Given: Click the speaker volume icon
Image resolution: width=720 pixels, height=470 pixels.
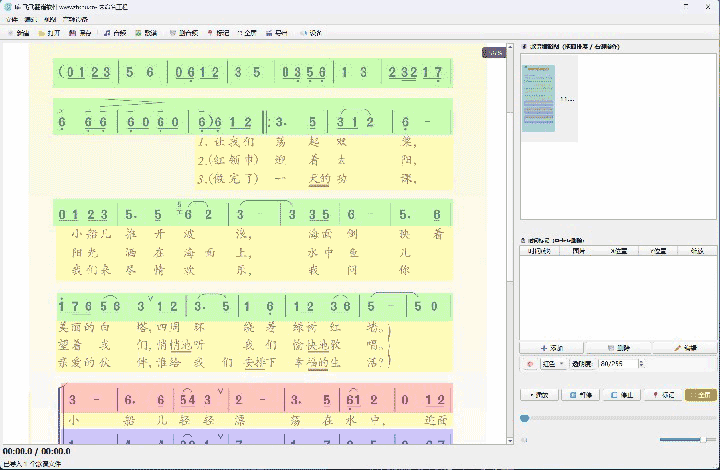Looking at the screenshot, I should pos(524,440).
